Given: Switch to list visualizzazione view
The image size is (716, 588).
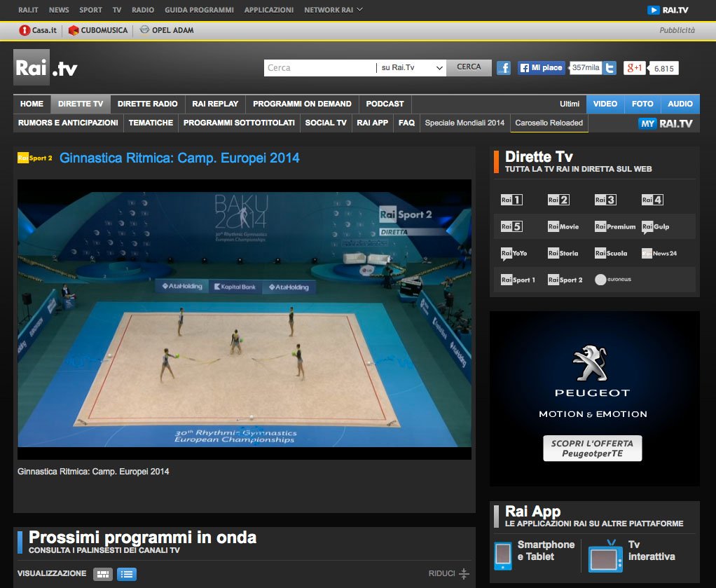Looking at the screenshot, I should (x=127, y=574).
